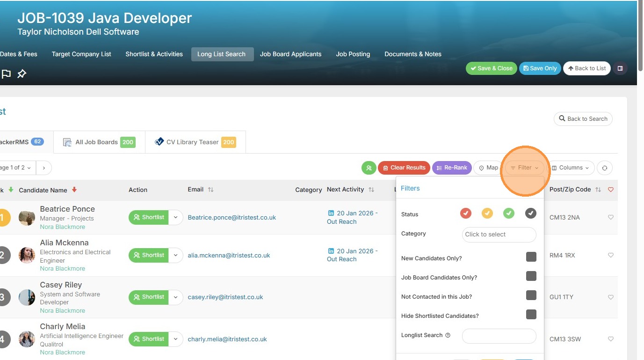Image resolution: width=644 pixels, height=360 pixels.
Task: Switch to the Dates & Fees tab
Action: tap(19, 54)
